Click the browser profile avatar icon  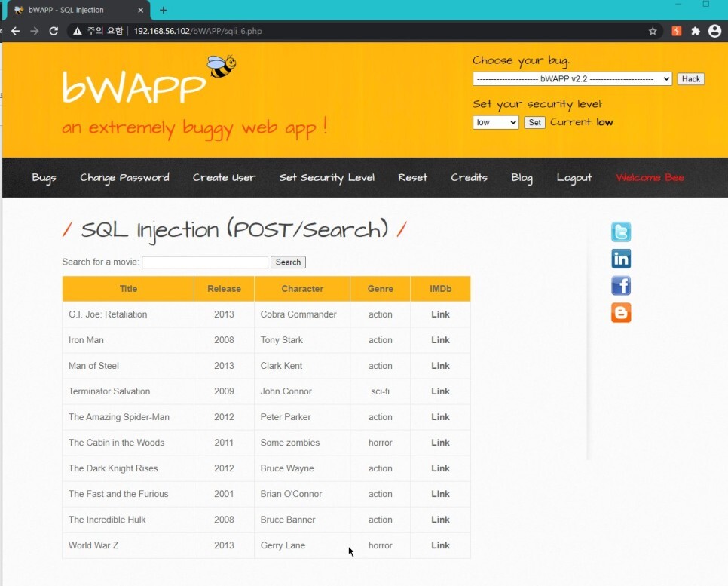(x=715, y=31)
